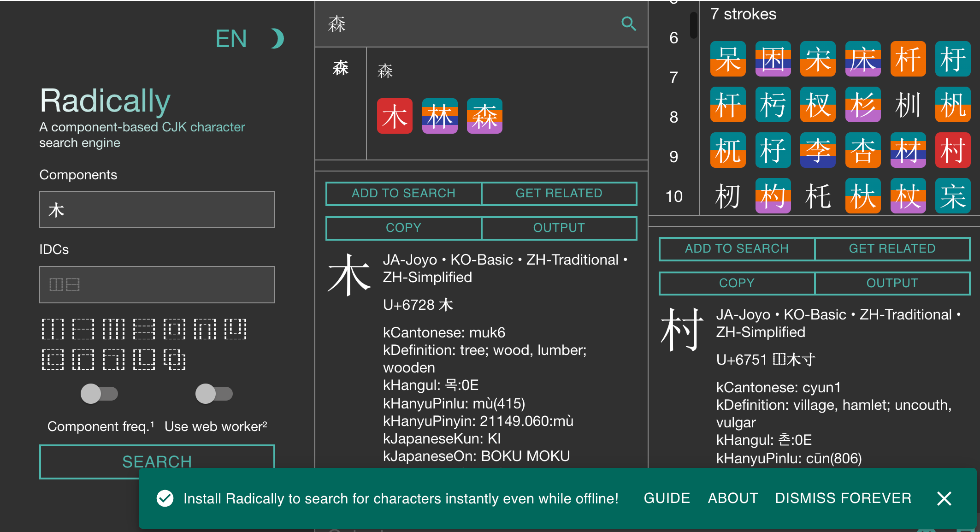Click GET RELATED for 木

pos(559,194)
